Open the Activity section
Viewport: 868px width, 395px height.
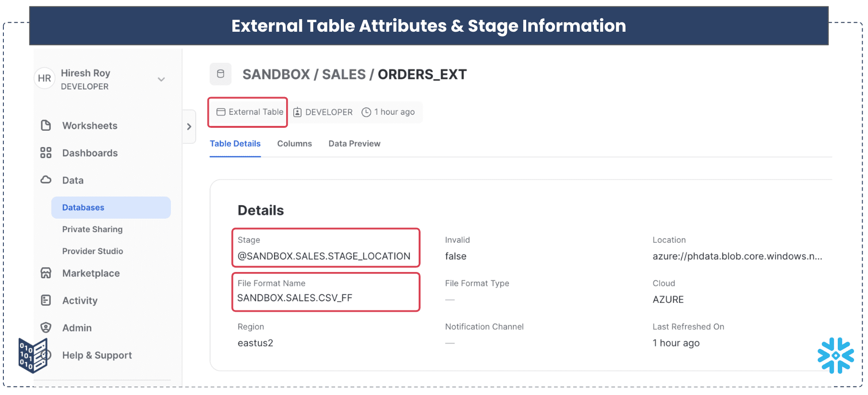[x=80, y=300]
